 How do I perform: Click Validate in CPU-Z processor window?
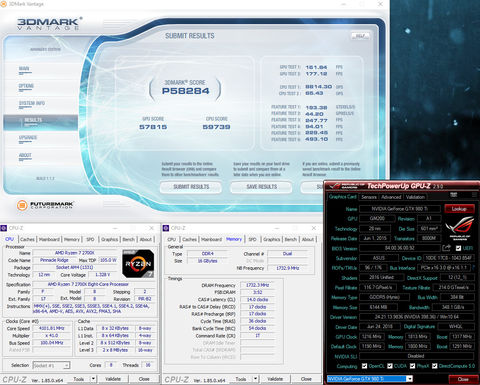[x=113, y=379]
